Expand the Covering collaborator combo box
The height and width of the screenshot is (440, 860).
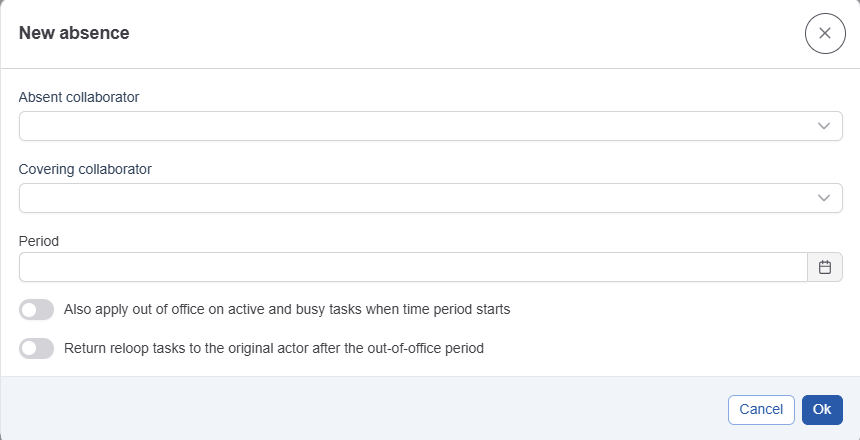point(410,198)
